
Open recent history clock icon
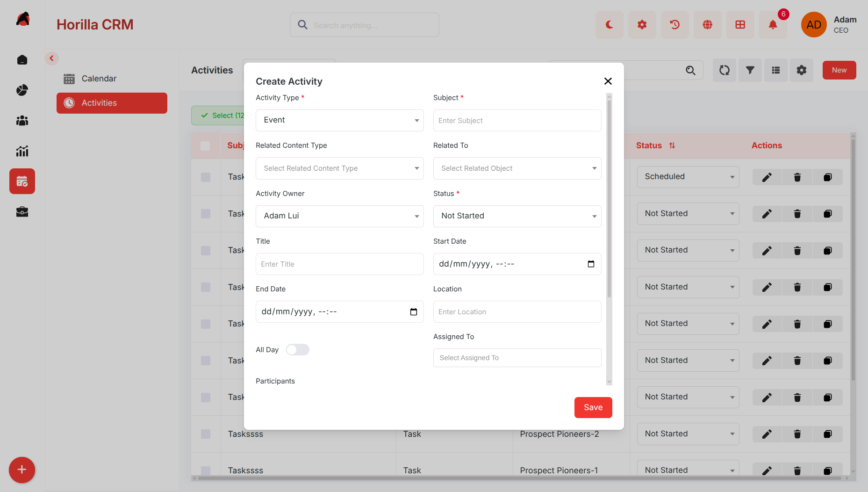(x=674, y=25)
